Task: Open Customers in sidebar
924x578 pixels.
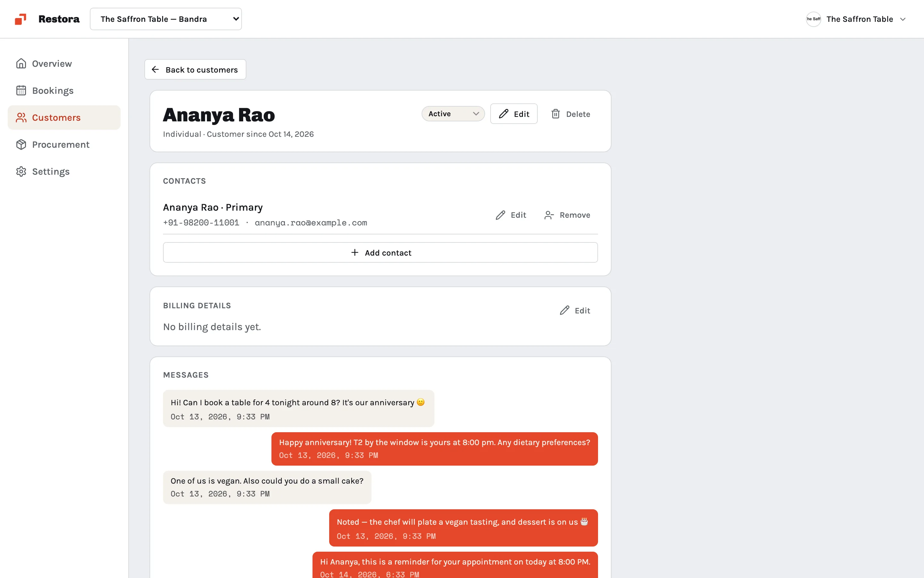Action: pyautogui.click(x=64, y=117)
